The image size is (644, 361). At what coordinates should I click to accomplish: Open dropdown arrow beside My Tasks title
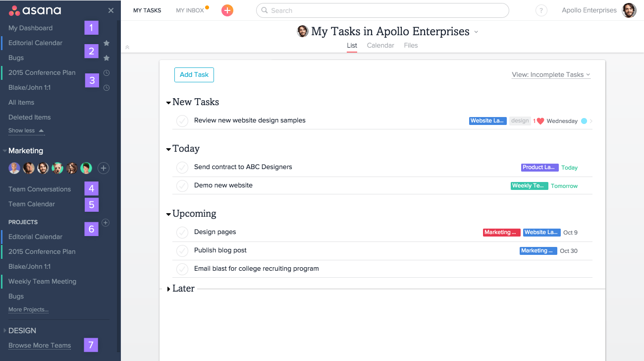[476, 32]
